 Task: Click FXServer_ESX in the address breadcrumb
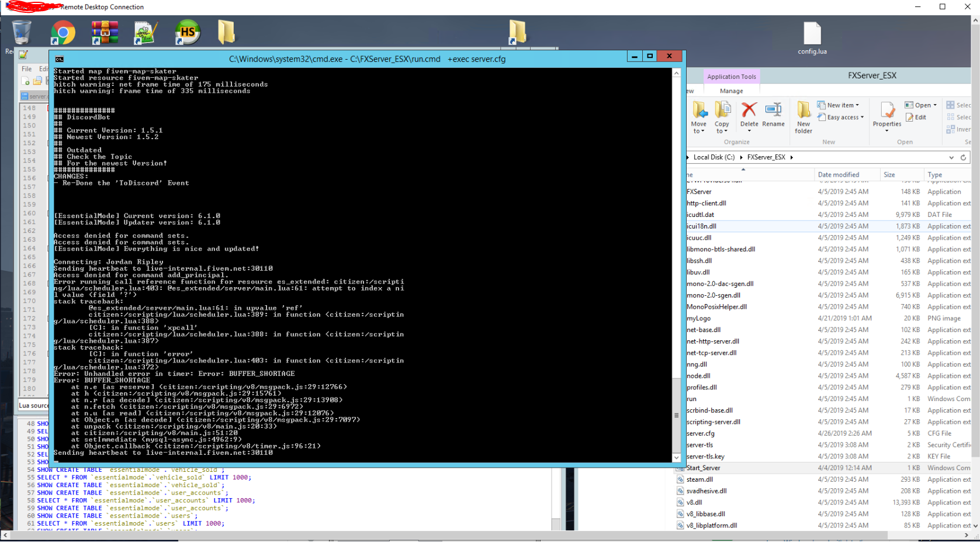pos(766,157)
